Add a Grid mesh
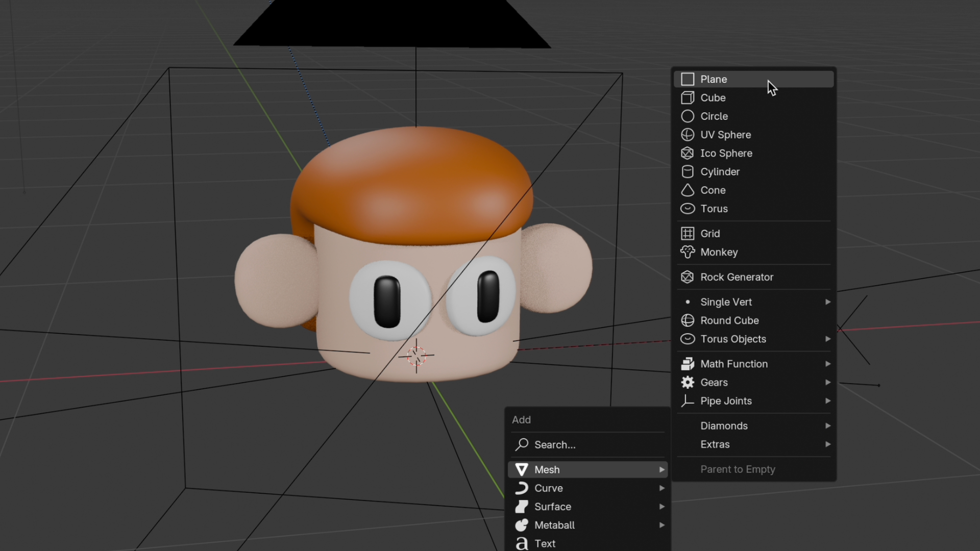This screenshot has width=980, height=551. pos(754,234)
